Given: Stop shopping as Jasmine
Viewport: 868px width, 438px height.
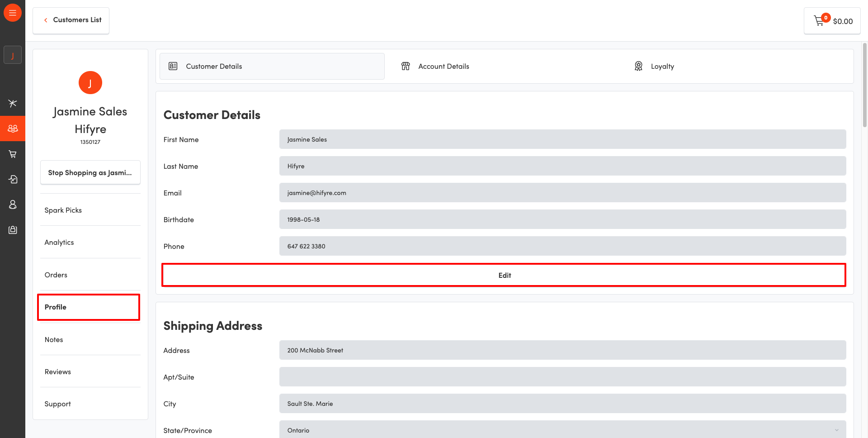Looking at the screenshot, I should point(90,173).
